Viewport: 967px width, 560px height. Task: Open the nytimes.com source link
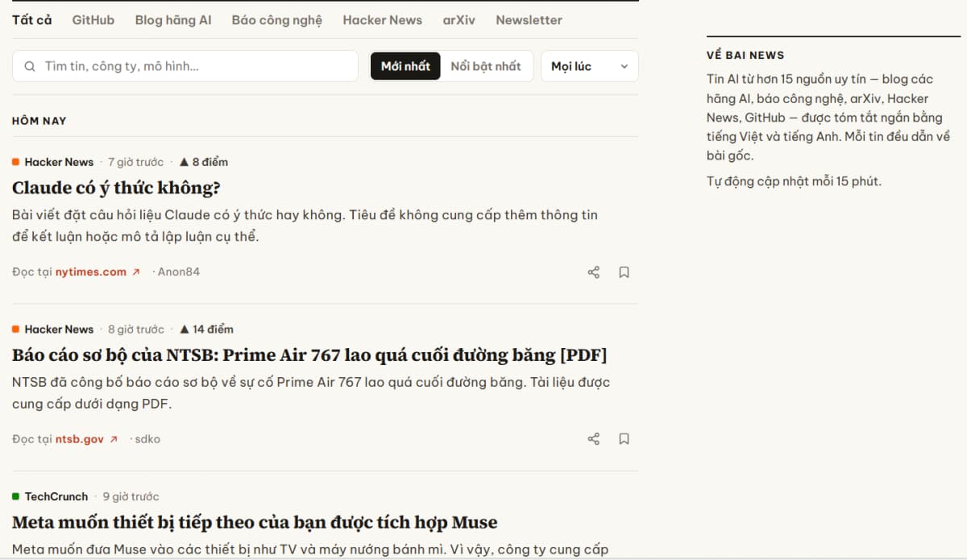91,272
